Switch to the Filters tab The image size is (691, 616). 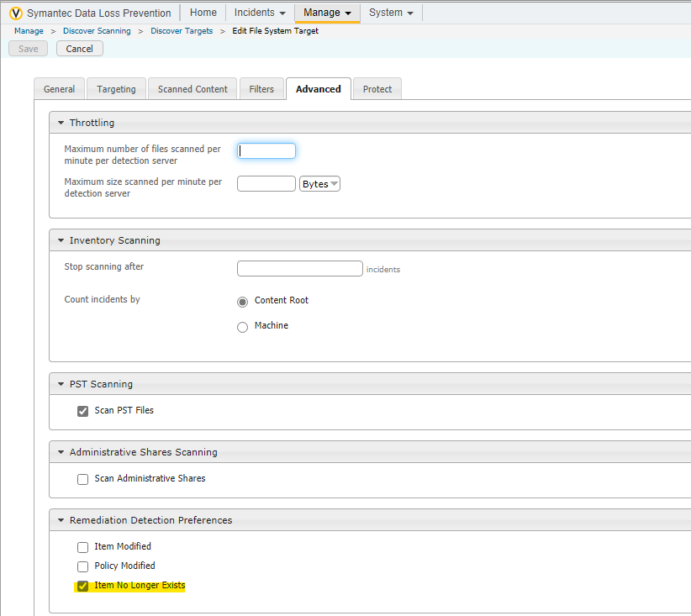(x=261, y=89)
